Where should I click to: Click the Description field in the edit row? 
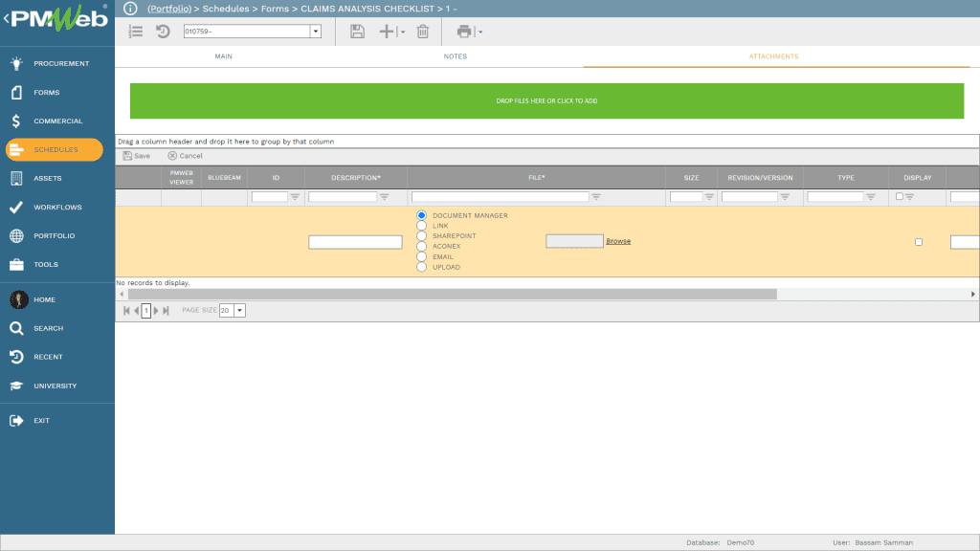[x=355, y=242]
